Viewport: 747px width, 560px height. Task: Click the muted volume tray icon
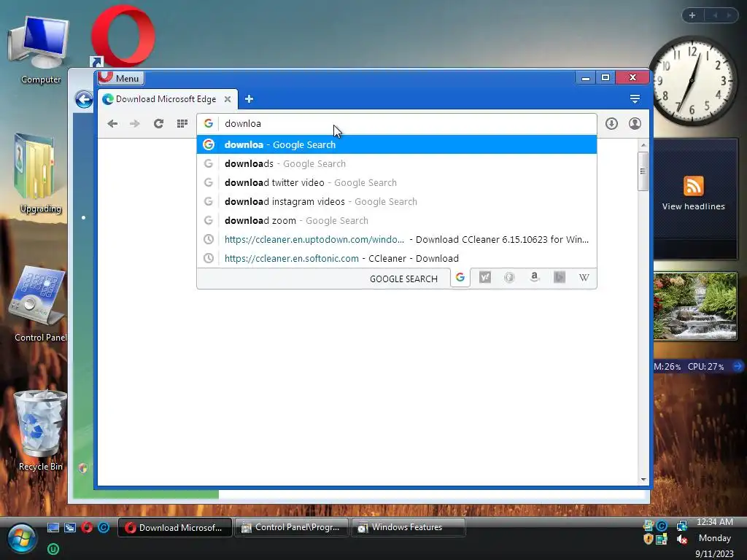pos(682,540)
